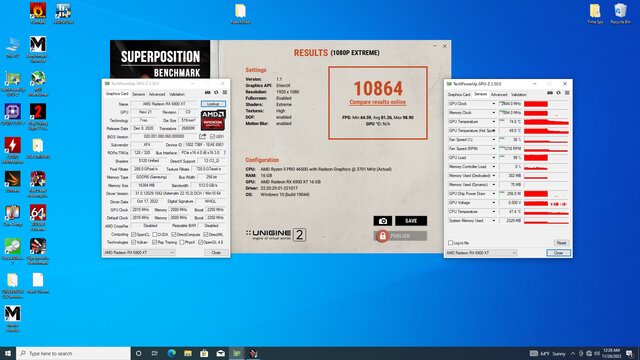Toggle the Vulkan checkbox
The width and height of the screenshot is (640, 360).
point(133,242)
